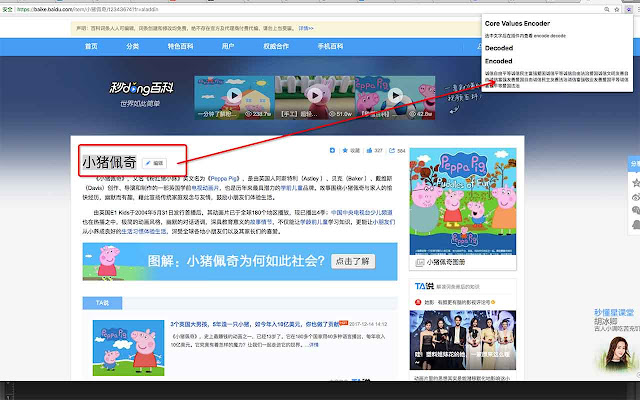Click the thumbs-up like icon
640x400 pixels.
369,151
